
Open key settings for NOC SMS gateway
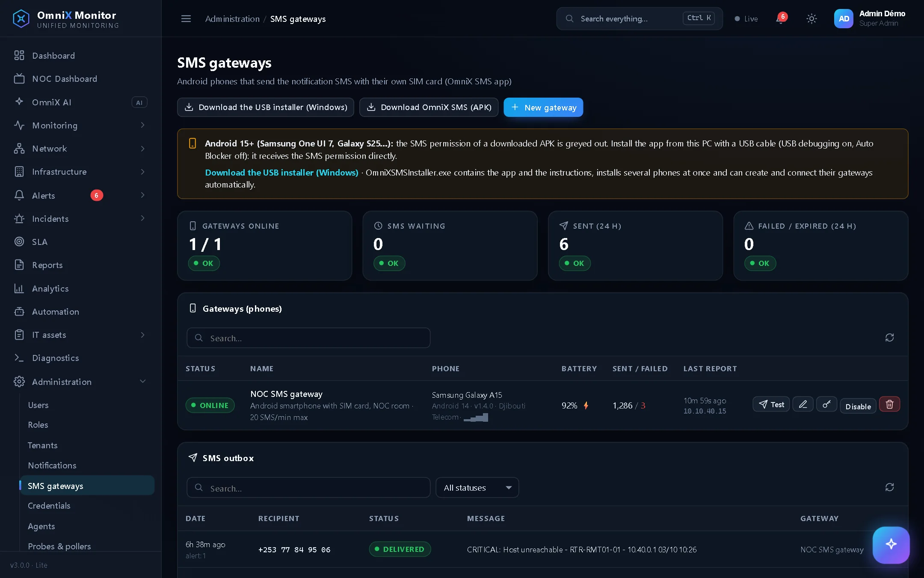[x=826, y=404]
